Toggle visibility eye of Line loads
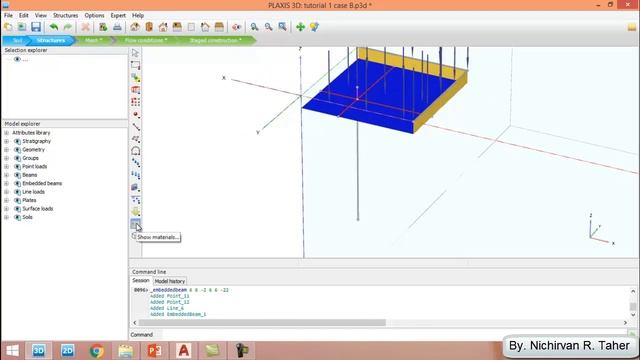 point(17,192)
